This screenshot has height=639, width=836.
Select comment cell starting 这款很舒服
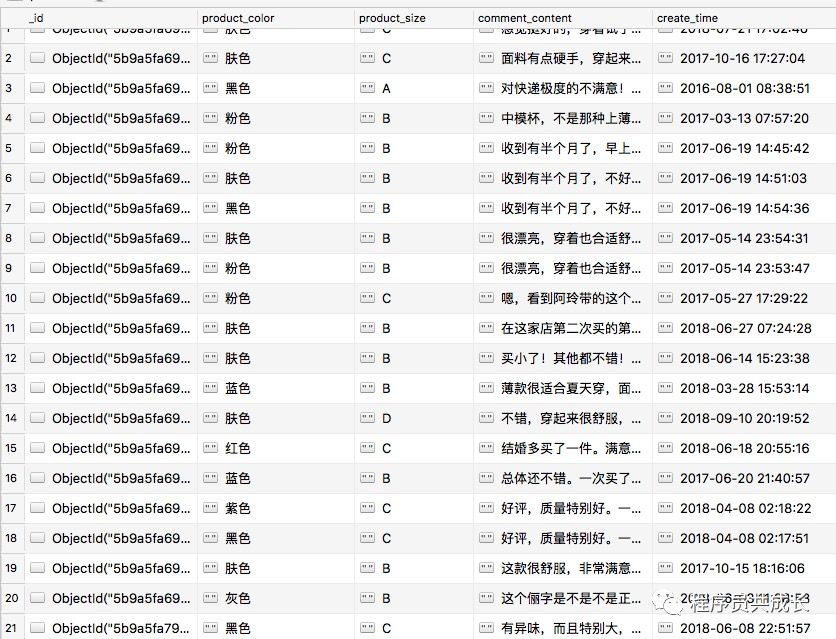(x=563, y=568)
